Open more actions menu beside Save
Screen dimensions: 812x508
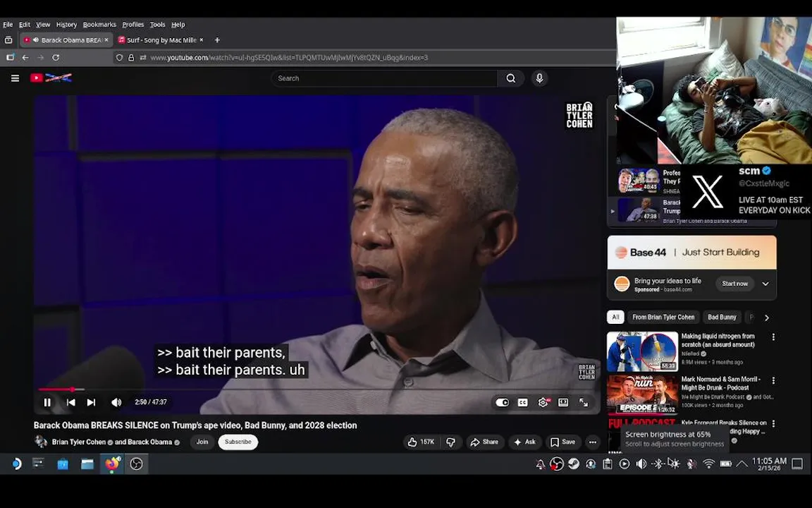point(593,442)
